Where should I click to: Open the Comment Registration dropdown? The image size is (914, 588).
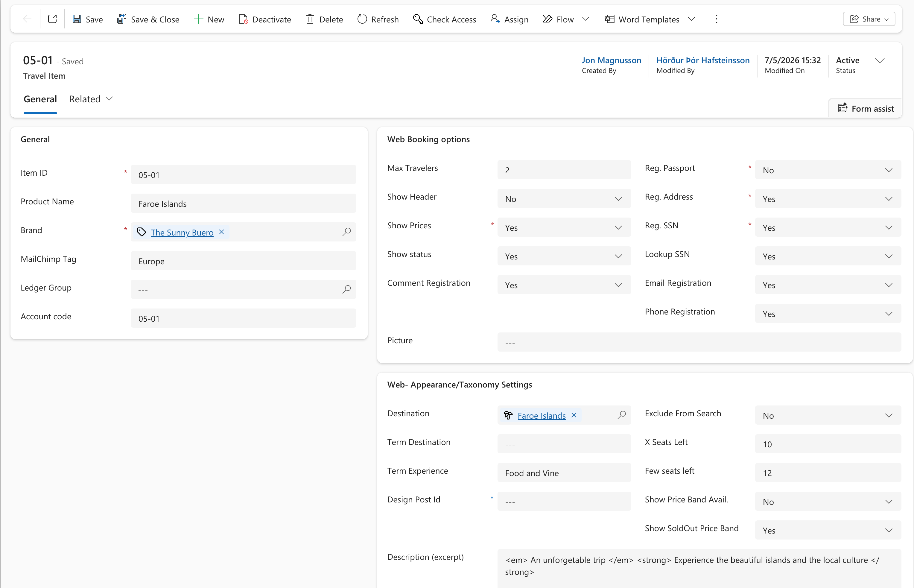(564, 285)
